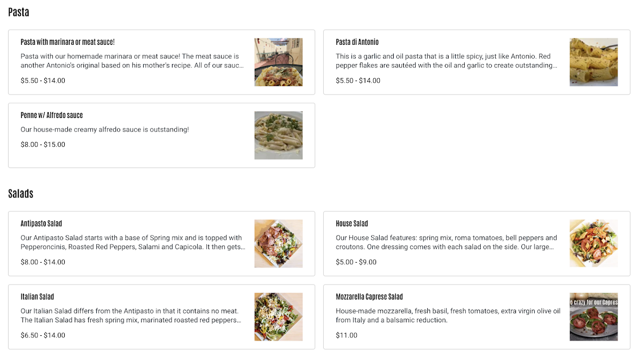Open the Antipasto Salad image

point(278,243)
